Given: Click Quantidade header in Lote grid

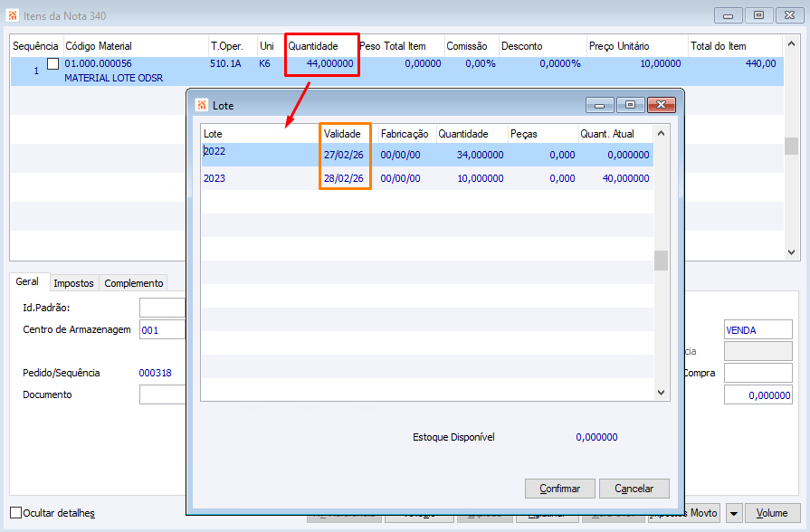Looking at the screenshot, I should [462, 134].
